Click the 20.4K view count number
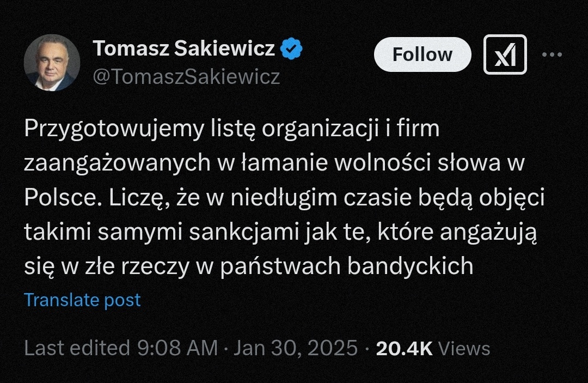 click(405, 348)
